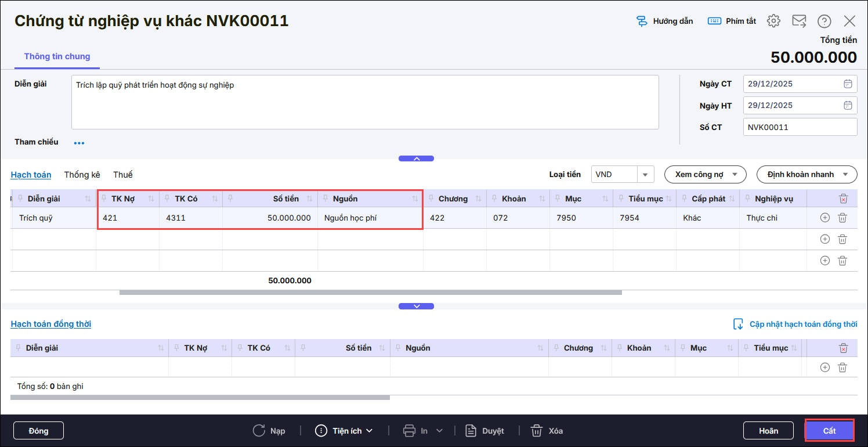Switch to the Thông tin chung tab
868x447 pixels.
click(57, 56)
